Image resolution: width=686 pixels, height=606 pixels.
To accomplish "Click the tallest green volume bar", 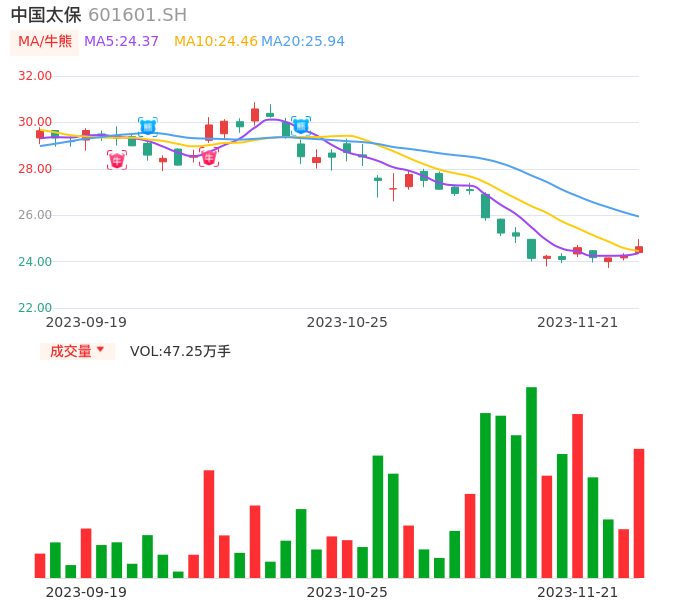I will point(531,482).
